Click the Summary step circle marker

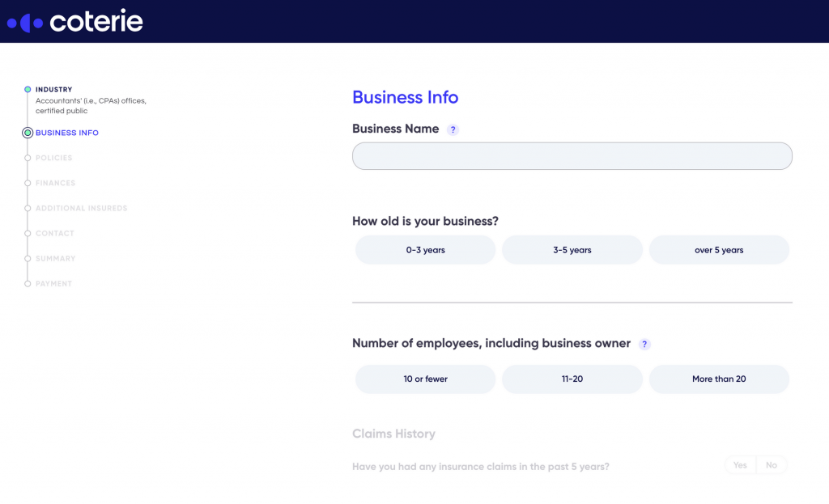coord(28,258)
